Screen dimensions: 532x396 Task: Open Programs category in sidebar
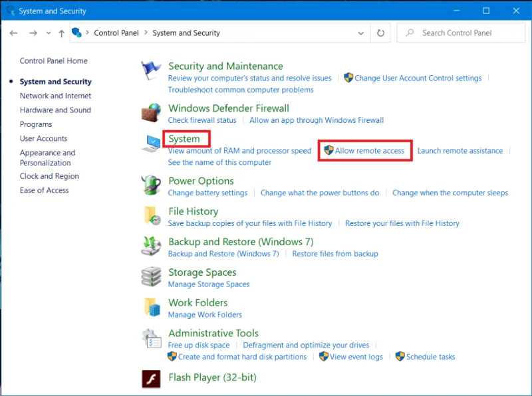36,124
